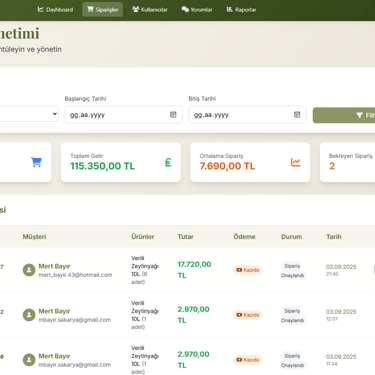The height and width of the screenshot is (375, 375).
Task: Click email mert_bayir.43@hotmail.com
Action: coord(75,275)
